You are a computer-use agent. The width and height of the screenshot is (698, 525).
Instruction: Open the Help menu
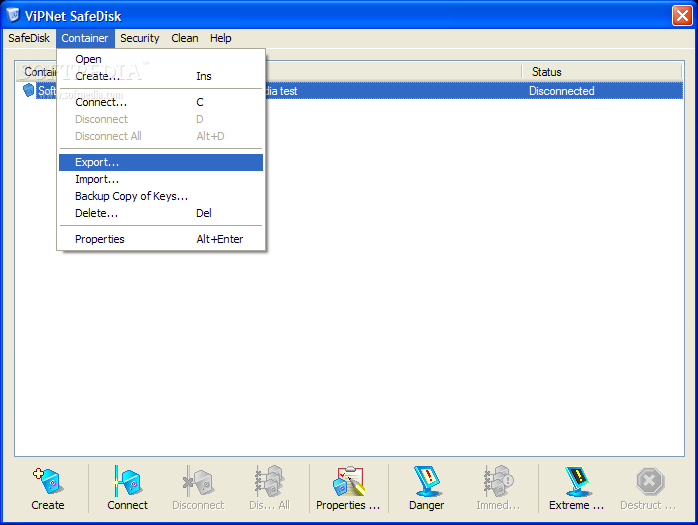[221, 38]
